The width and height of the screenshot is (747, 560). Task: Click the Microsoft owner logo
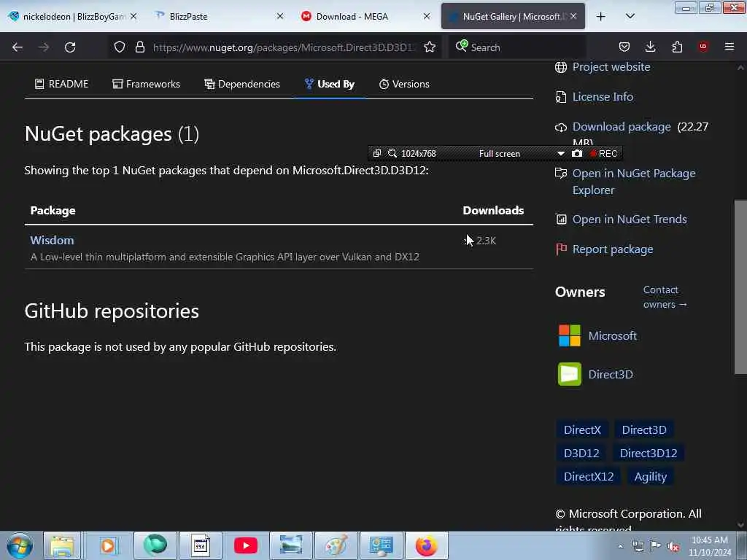coord(569,335)
